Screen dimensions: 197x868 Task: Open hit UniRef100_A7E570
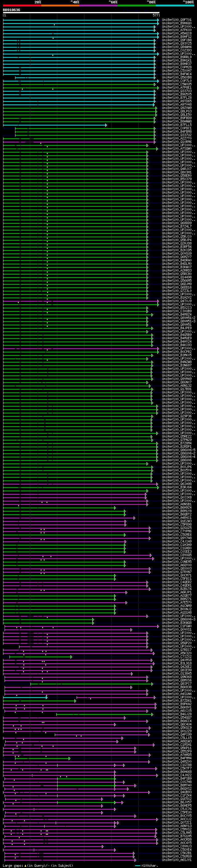coord(177,603)
